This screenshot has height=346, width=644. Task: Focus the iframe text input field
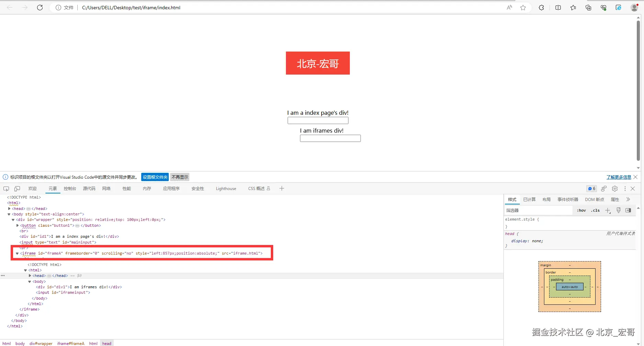pos(330,138)
